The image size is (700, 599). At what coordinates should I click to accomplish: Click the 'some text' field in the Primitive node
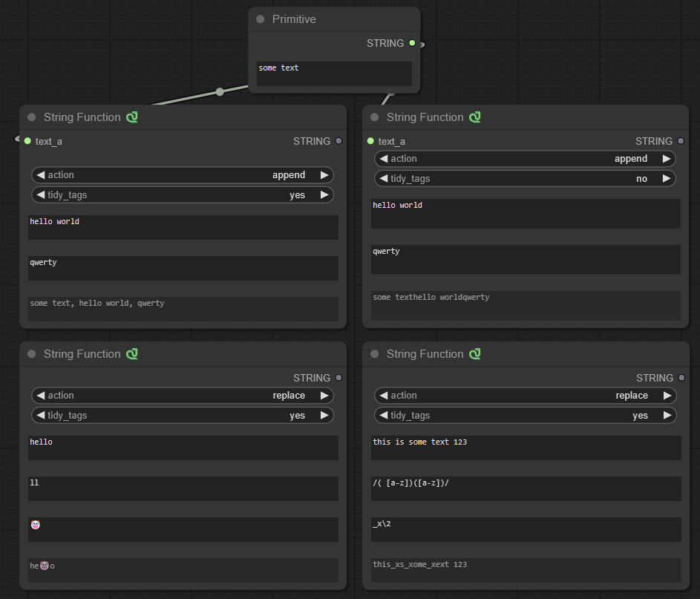click(334, 73)
